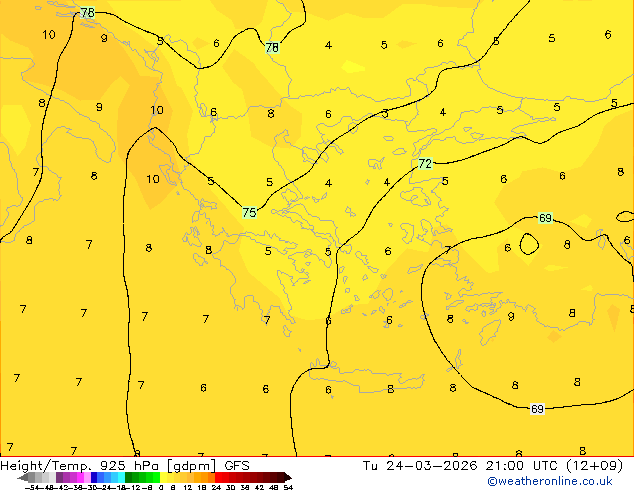Click the 75 height contour label

tap(249, 212)
